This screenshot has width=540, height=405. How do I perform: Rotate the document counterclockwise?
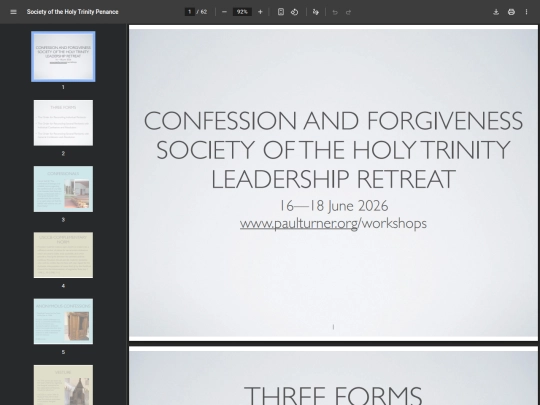294,12
